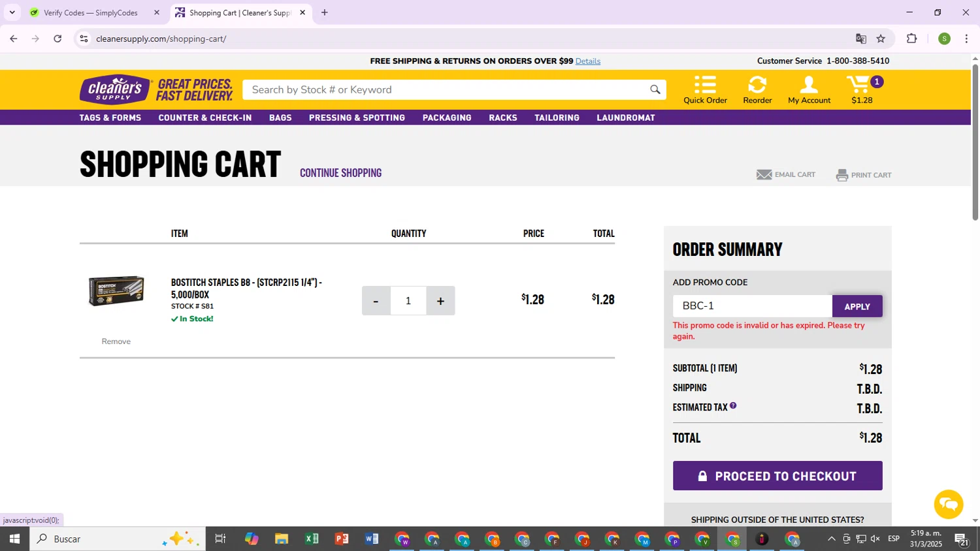Image resolution: width=980 pixels, height=551 pixels.
Task: Proceed to checkout
Action: click(x=777, y=476)
